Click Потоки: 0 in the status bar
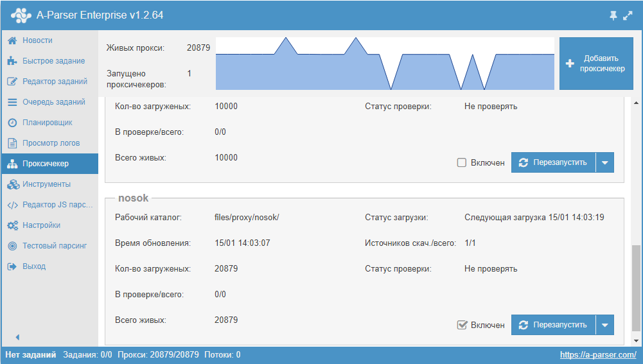This screenshot has width=643, height=364. (x=222, y=354)
